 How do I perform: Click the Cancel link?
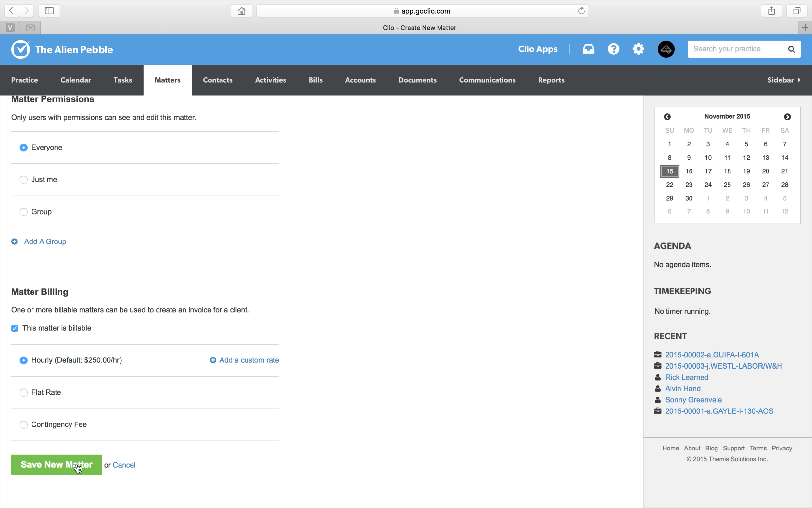(124, 465)
